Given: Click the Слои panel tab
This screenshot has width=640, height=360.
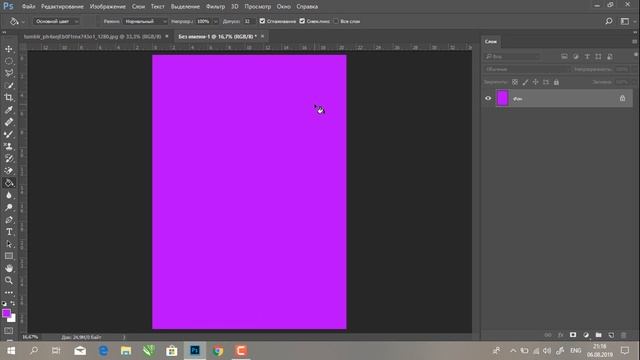Looking at the screenshot, I should (x=491, y=42).
